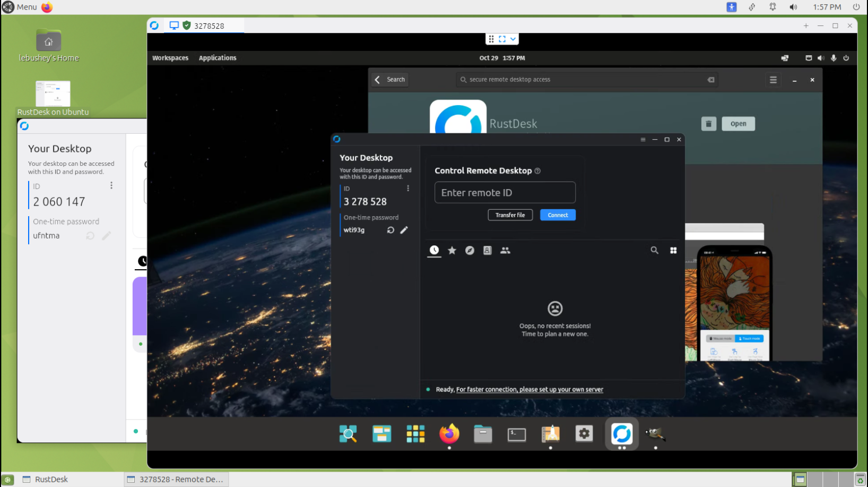The width and height of the screenshot is (868, 487).
Task: Open the Address book tab icon
Action: 487,251
